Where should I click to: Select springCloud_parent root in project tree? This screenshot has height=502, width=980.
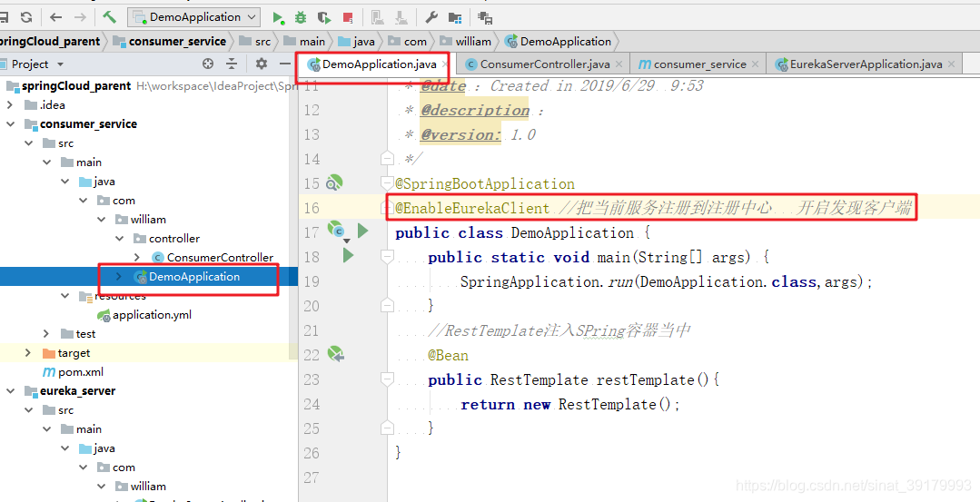point(76,85)
